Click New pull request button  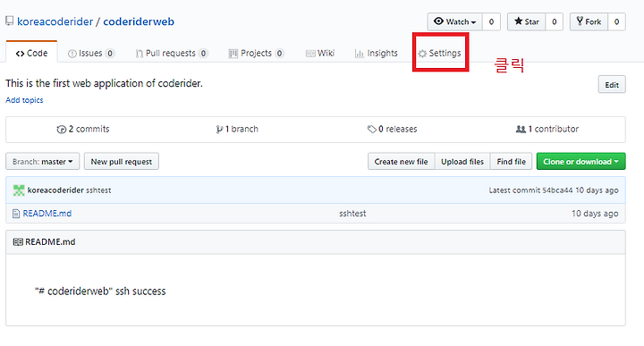122,162
